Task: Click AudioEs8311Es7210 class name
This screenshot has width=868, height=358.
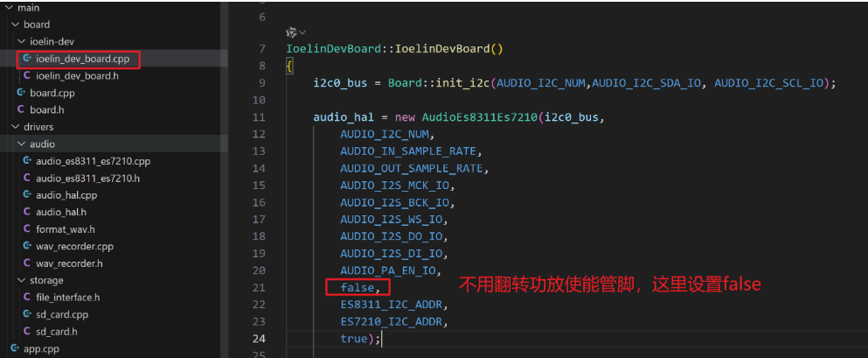Action: coord(480,117)
